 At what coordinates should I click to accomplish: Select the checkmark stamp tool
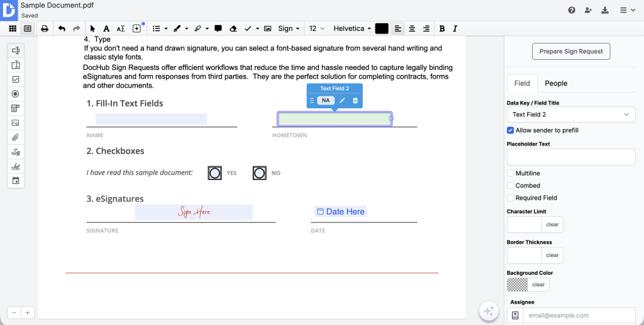coord(248,28)
